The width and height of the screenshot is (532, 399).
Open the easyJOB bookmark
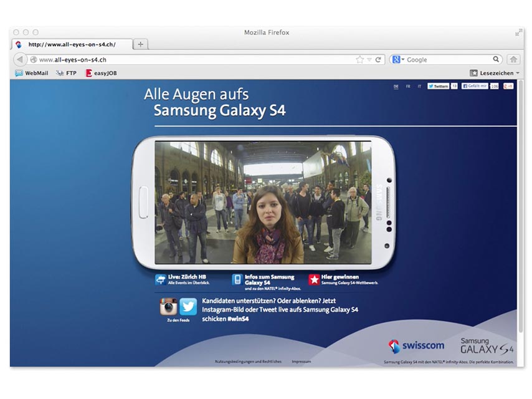click(x=101, y=73)
